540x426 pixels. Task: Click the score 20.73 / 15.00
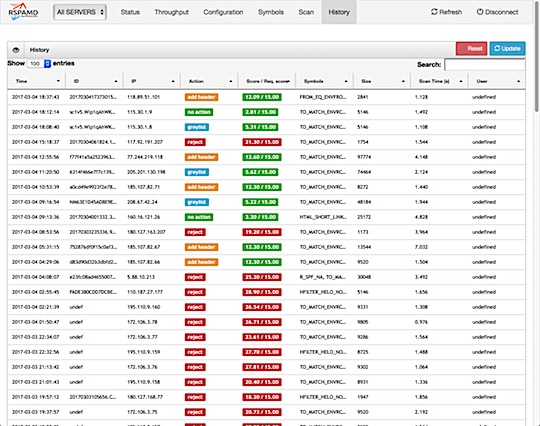[x=262, y=412]
